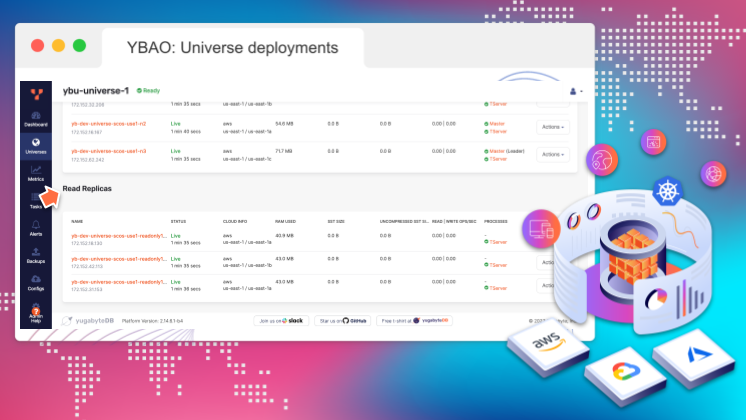Open read replica node with IP 172.152.42.113
The image size is (746, 420).
[119, 259]
